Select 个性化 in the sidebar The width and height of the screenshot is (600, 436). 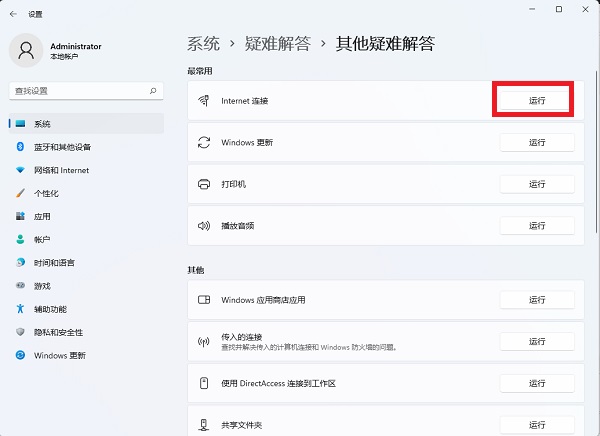click(46, 193)
